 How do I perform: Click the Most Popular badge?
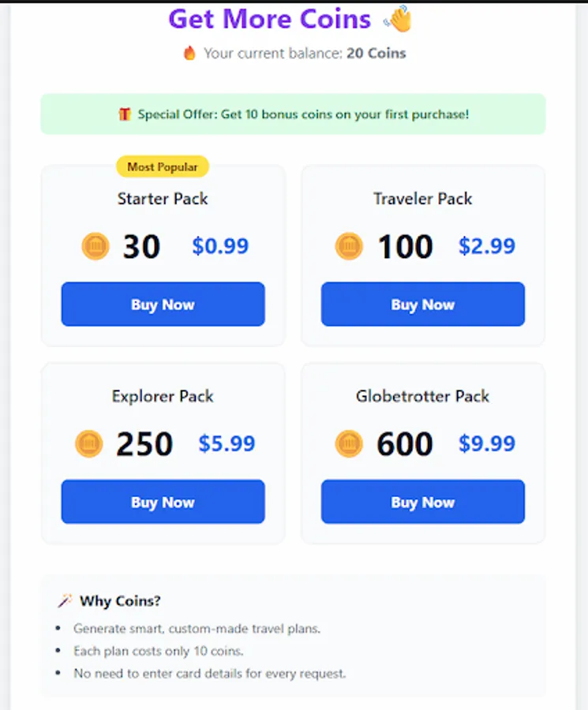pyautogui.click(x=163, y=166)
